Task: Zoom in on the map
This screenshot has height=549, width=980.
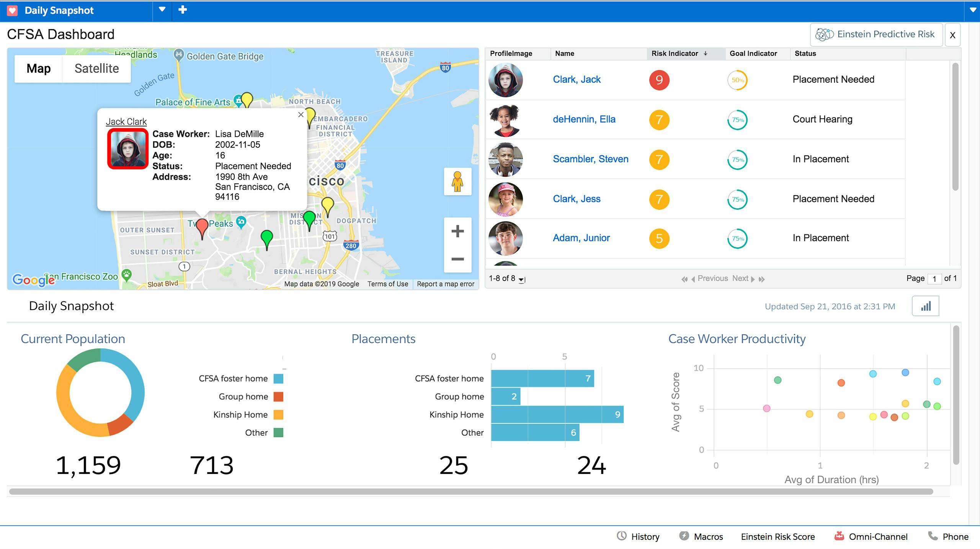Action: (x=457, y=231)
